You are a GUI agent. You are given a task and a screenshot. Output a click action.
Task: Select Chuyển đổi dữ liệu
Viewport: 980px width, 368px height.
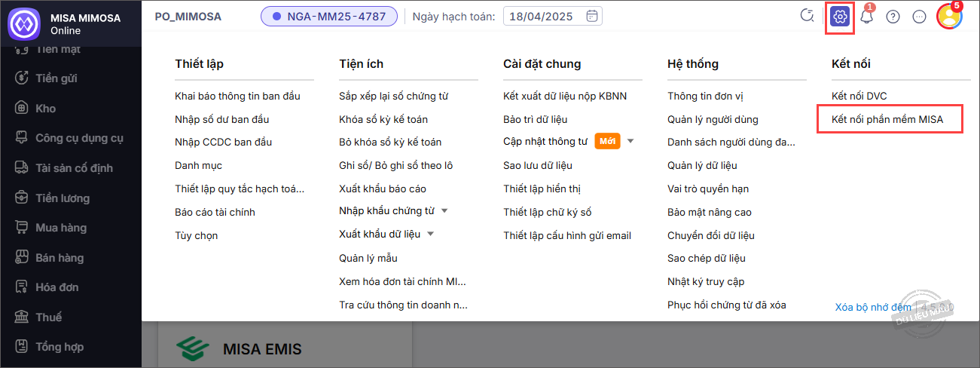[711, 235]
